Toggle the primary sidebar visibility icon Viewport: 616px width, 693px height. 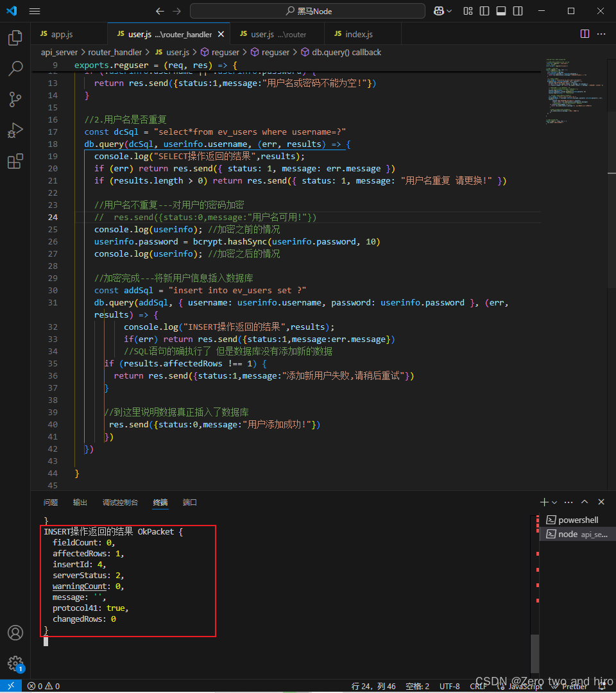pyautogui.click(x=483, y=11)
